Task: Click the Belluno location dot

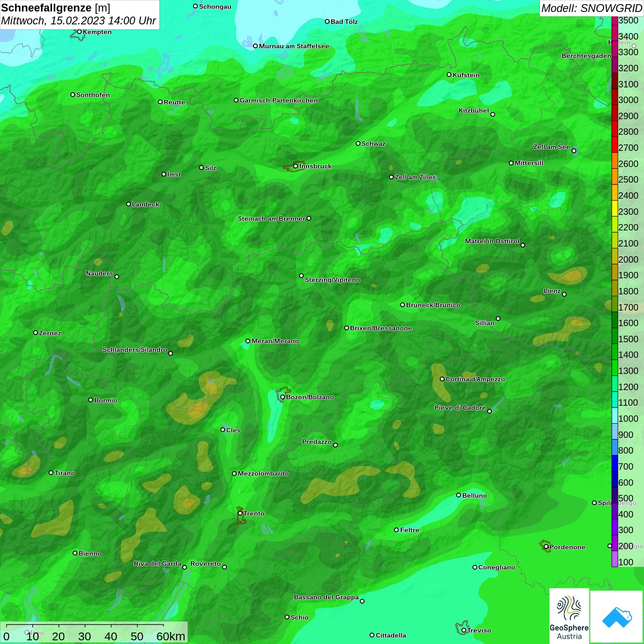Action: tap(459, 495)
